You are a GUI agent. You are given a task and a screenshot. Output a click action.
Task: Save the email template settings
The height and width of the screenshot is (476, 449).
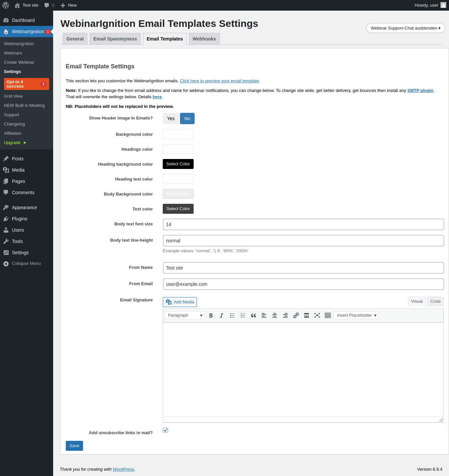74,446
